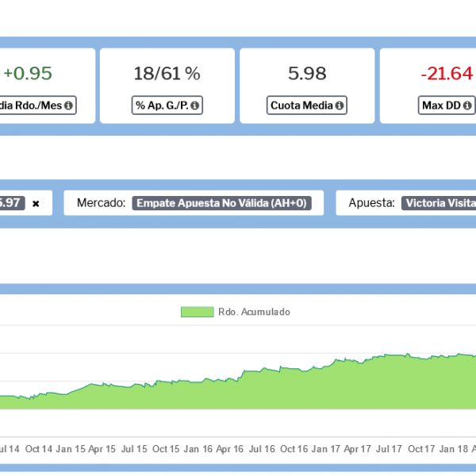This screenshot has height=476, width=476.
Task: Click Jul 17 axis label
Action: pyautogui.click(x=389, y=449)
